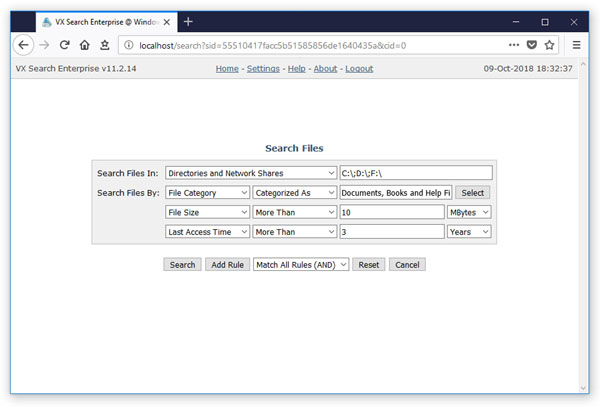Viewport: 600px width, 406px height.
Task: Expand the File Size rule dropdown
Action: click(x=207, y=212)
